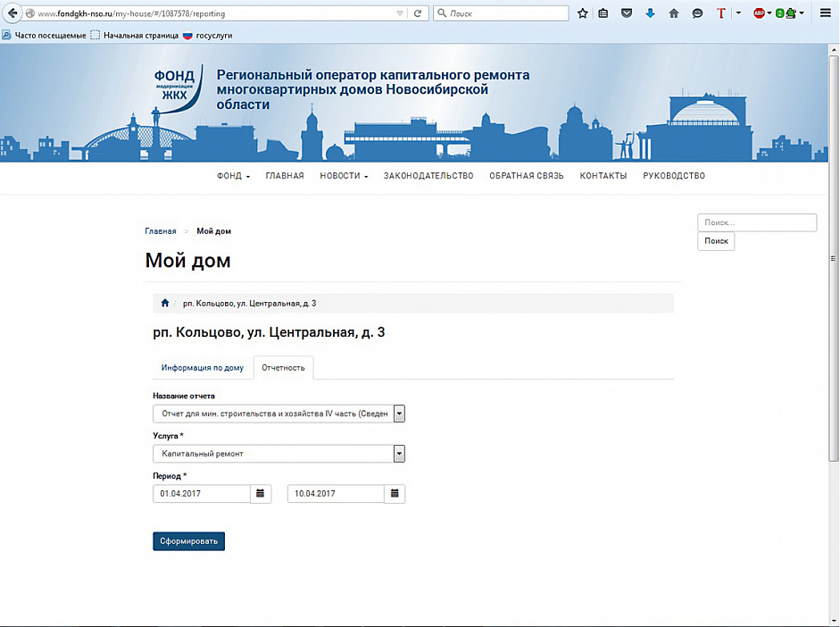Follow the Главная breadcrumb link
Viewport: 840px width, 627px height.
pos(160,231)
